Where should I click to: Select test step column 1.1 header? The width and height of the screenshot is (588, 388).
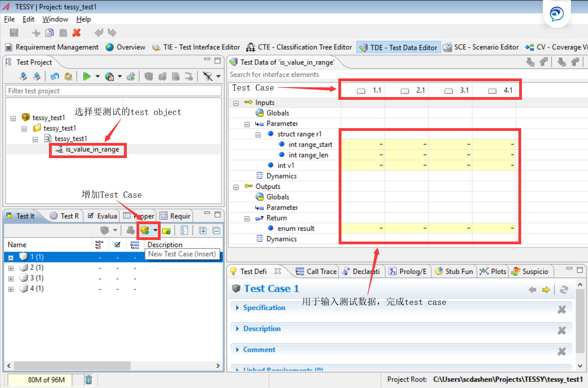pos(369,90)
